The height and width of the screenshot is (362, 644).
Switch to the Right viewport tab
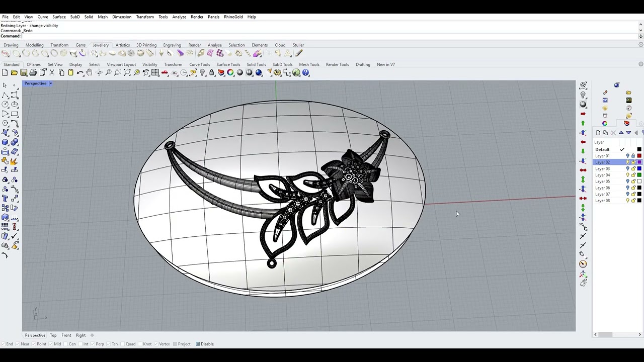coord(80,335)
